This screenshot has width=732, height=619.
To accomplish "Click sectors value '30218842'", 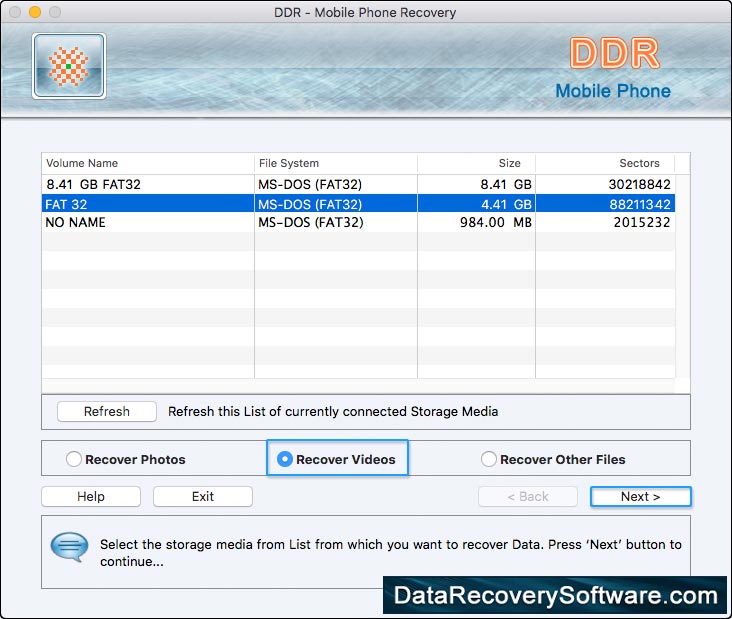I will click(x=640, y=184).
